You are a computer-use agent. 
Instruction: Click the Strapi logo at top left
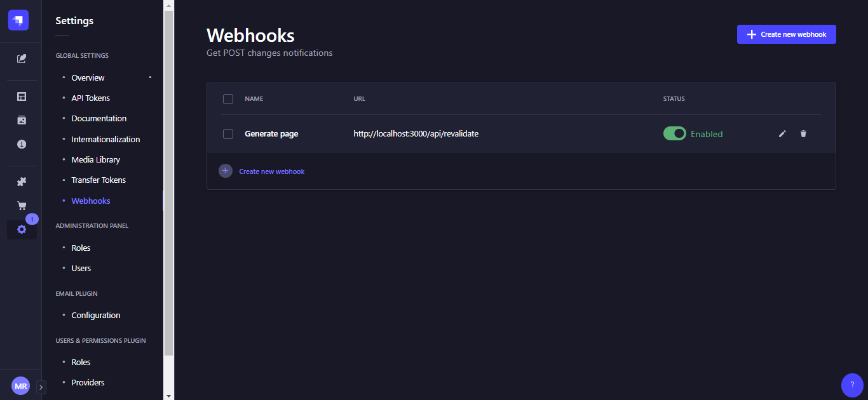click(18, 20)
